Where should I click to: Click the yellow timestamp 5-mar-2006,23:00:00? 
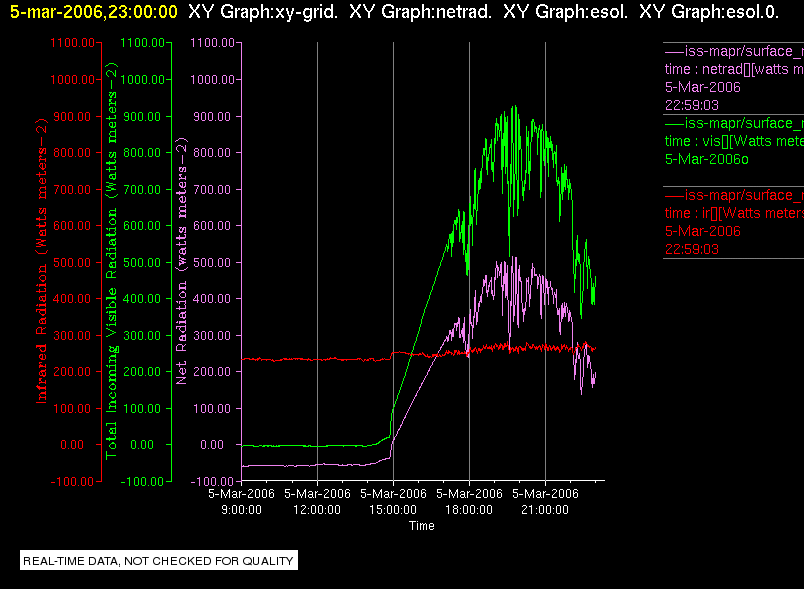(94, 11)
